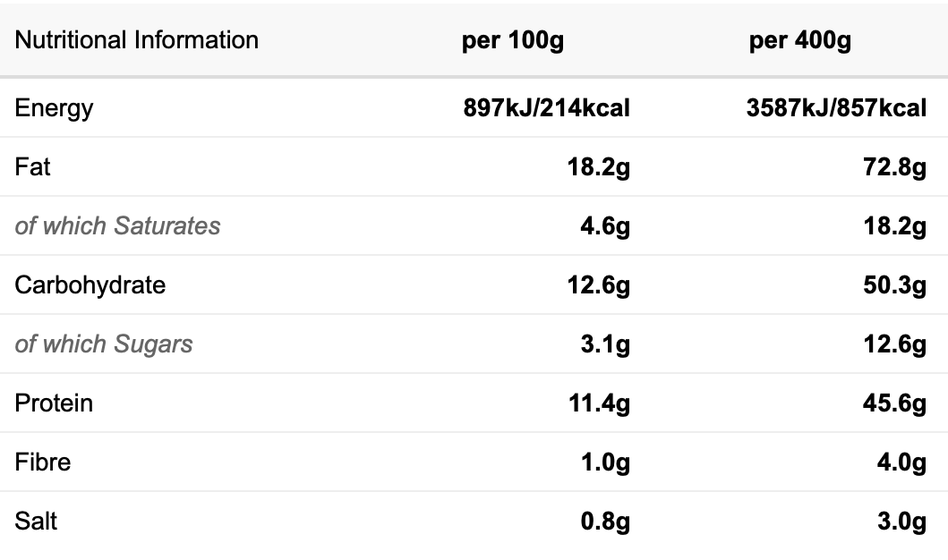This screenshot has height=560, width=948.
Task: Click the of which Saturates label
Action: (117, 226)
